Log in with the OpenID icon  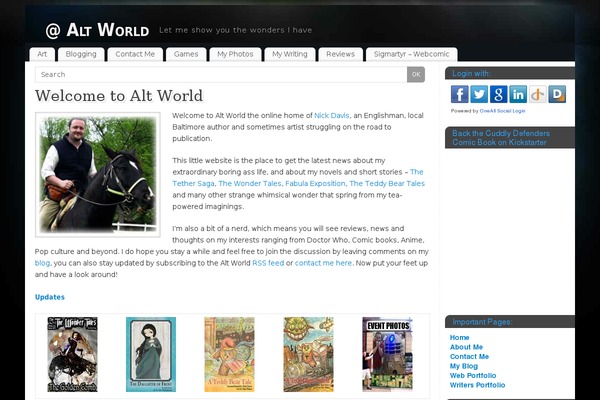(538, 94)
